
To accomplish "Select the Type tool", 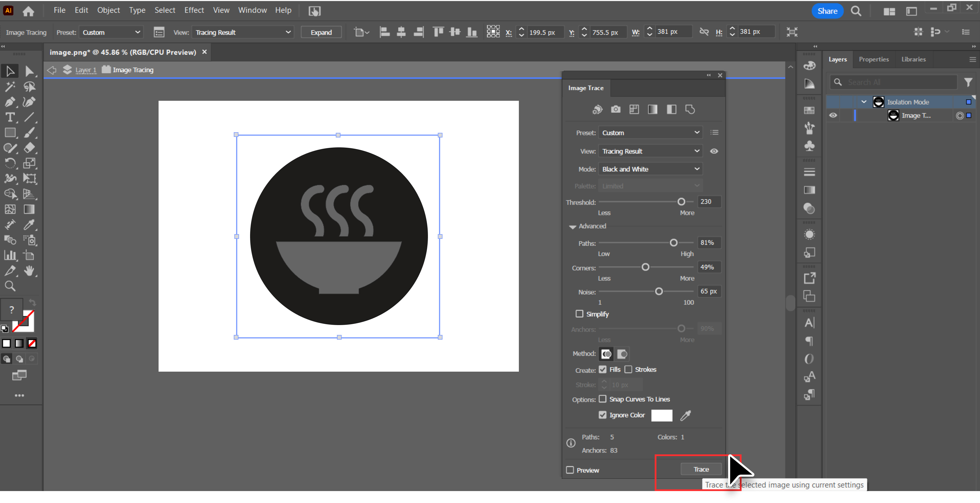I will pyautogui.click(x=10, y=117).
